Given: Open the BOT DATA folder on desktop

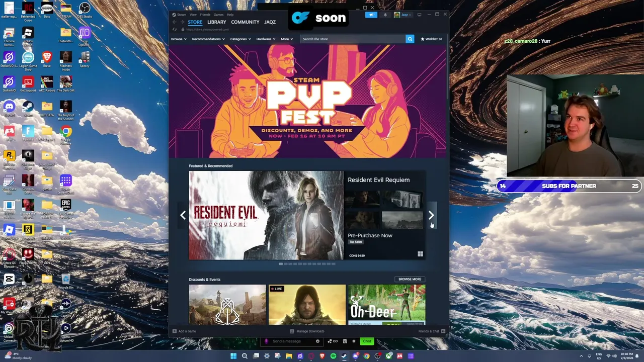Looking at the screenshot, I should coord(47,108).
